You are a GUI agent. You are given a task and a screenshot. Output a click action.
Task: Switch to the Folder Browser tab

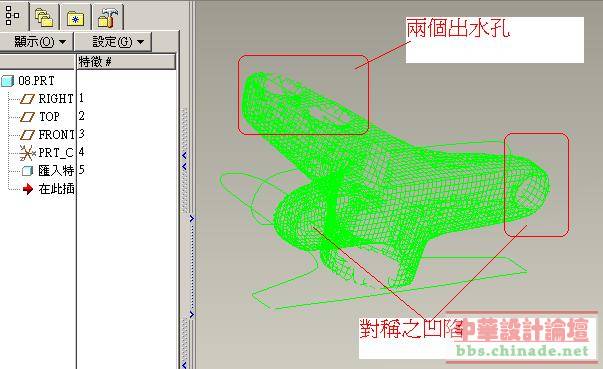44,17
